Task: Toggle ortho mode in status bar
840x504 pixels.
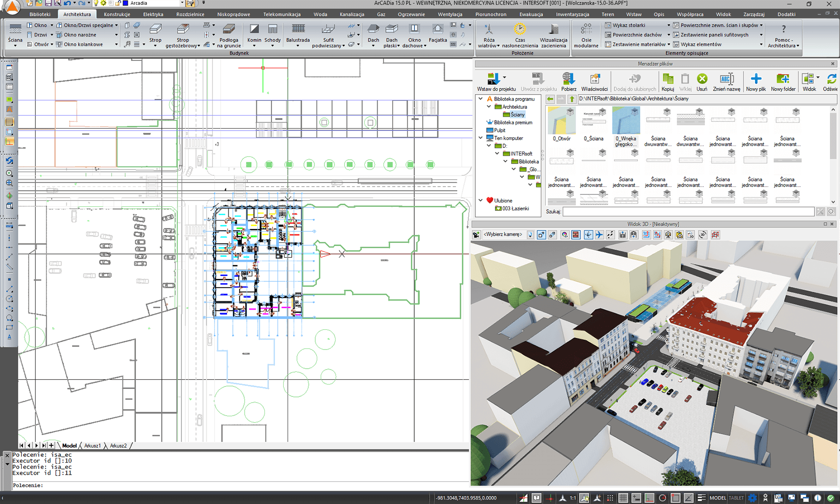Action: (x=649, y=498)
